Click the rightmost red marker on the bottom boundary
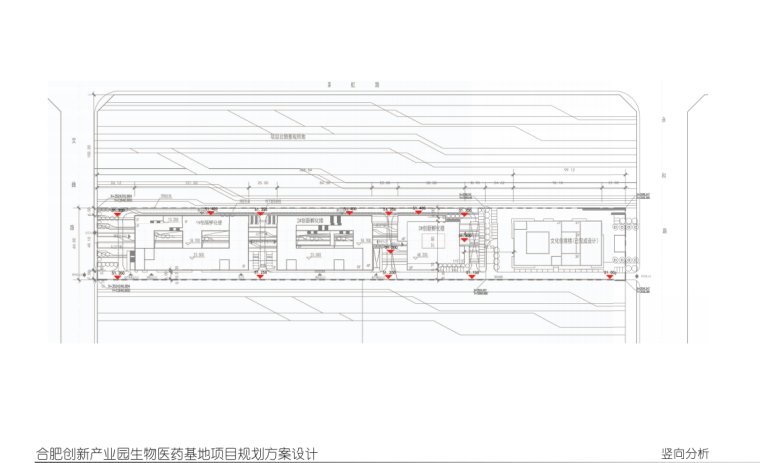The image size is (760, 463). [x=610, y=276]
